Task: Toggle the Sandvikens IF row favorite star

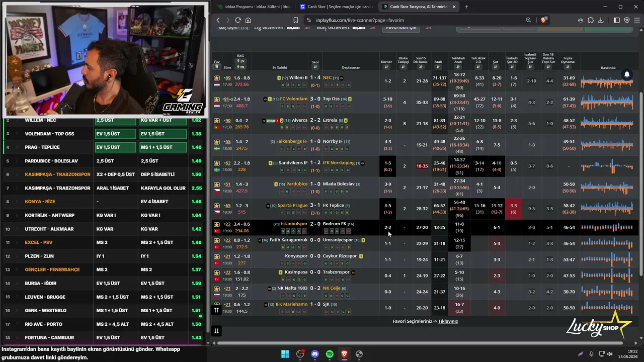Action: point(217,163)
